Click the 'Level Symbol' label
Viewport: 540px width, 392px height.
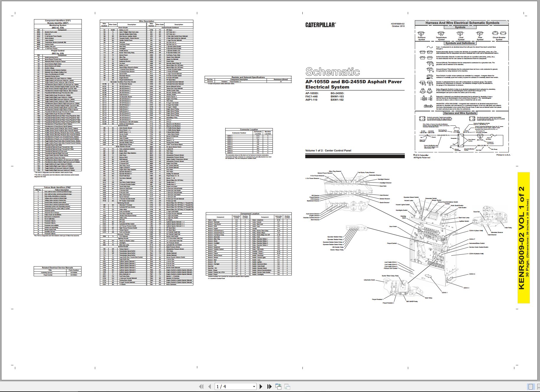click(x=461, y=38)
